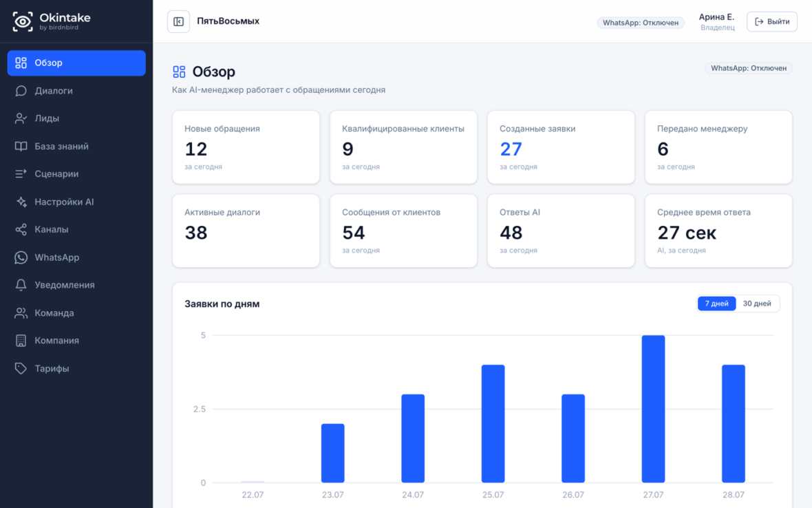Select the Сценарии menu entry
This screenshot has height=508, width=812.
[76, 174]
